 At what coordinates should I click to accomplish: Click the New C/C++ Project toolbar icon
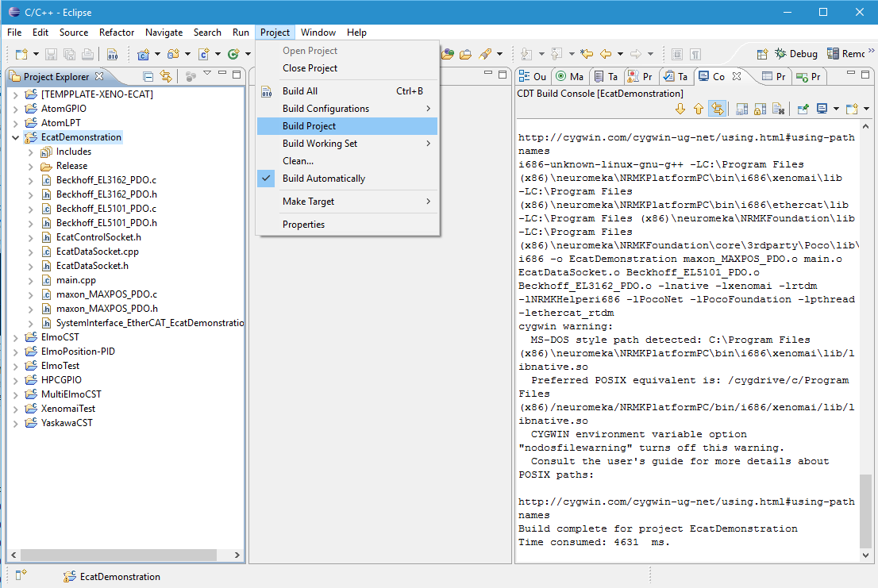144,54
